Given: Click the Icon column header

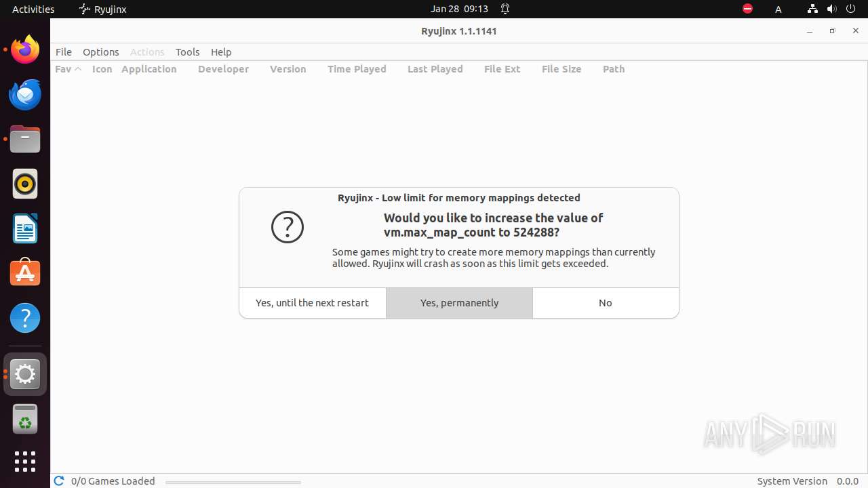Looking at the screenshot, I should tap(102, 69).
